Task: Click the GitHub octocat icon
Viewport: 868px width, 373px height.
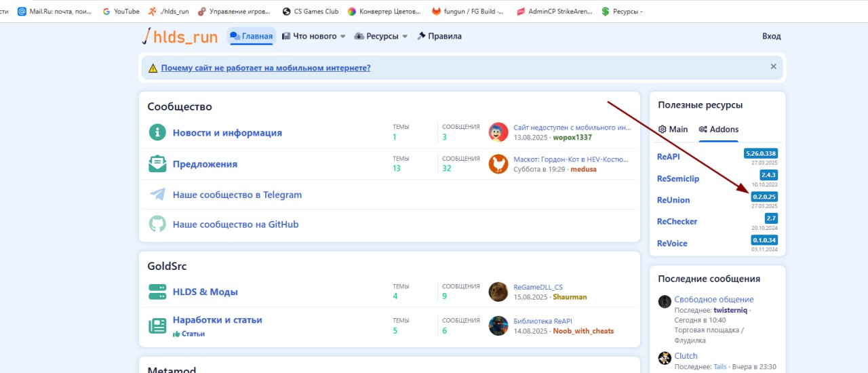Action: pos(157,224)
